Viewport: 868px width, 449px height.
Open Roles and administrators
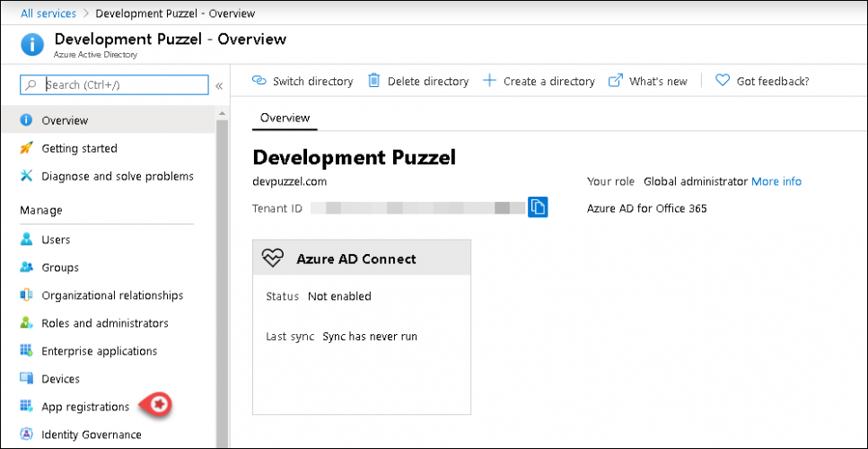[x=104, y=323]
